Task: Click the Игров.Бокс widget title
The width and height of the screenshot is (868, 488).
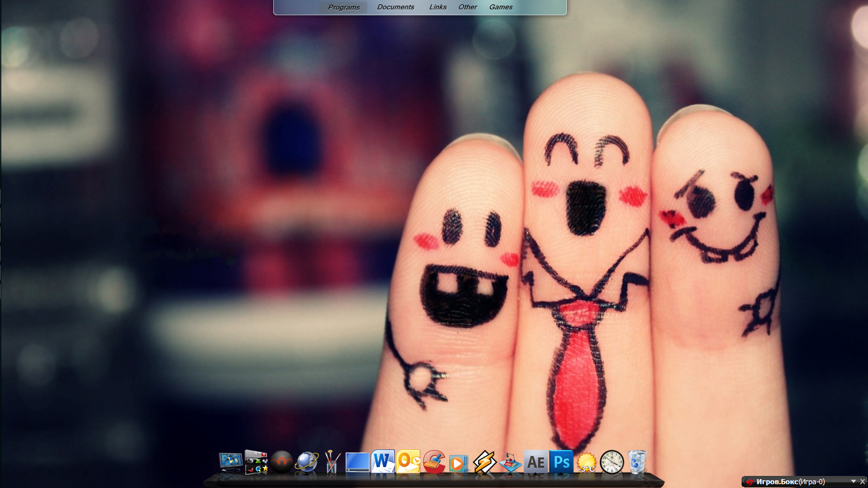Action: (x=790, y=482)
